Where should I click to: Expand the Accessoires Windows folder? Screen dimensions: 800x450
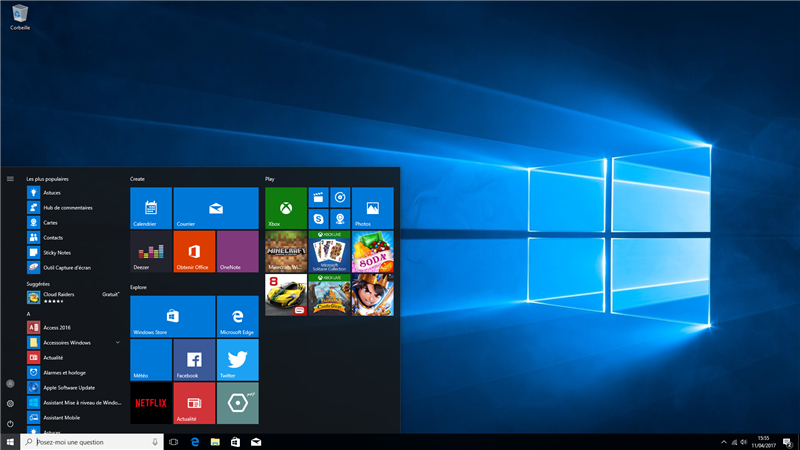[x=74, y=342]
